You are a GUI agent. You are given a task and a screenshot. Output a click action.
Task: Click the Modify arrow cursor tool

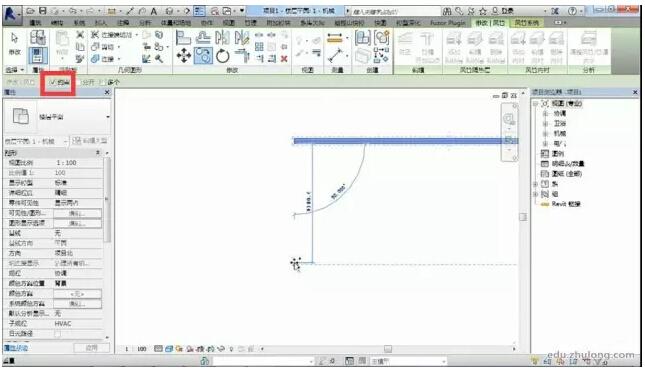pos(15,43)
